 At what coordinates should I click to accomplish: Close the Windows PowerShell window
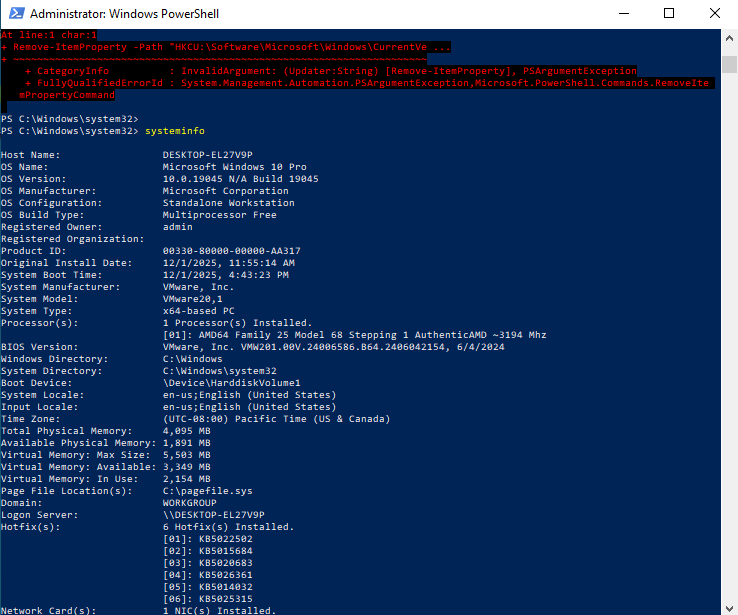pos(714,14)
